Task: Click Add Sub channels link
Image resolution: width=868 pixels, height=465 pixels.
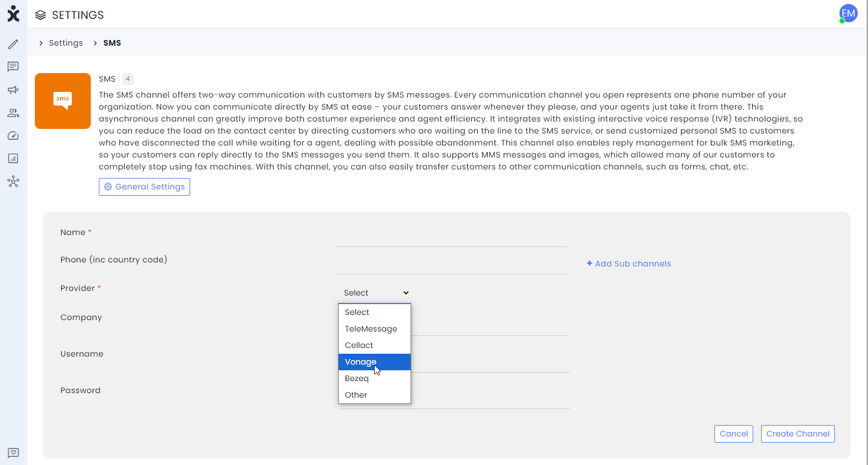Action: pos(629,264)
